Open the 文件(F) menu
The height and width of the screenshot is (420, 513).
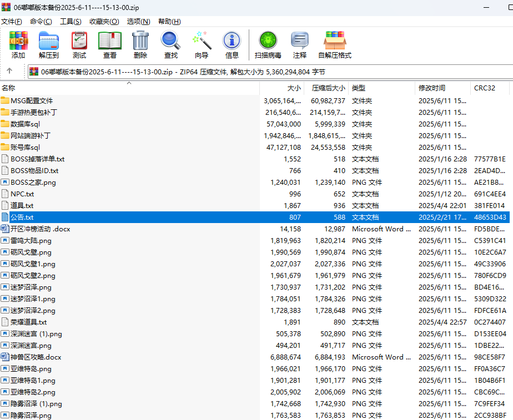(x=12, y=22)
